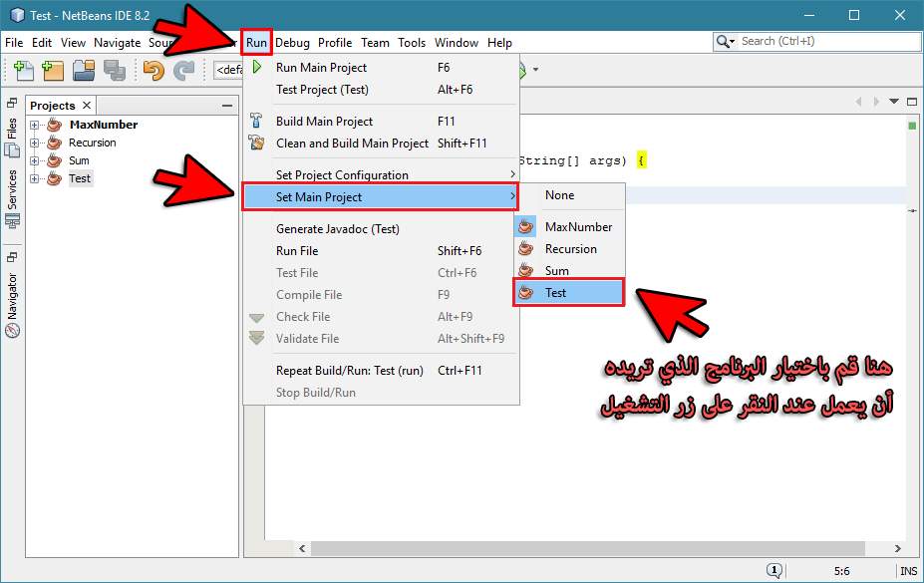The height and width of the screenshot is (583, 924).
Task: Open the Profile menu
Action: point(335,43)
